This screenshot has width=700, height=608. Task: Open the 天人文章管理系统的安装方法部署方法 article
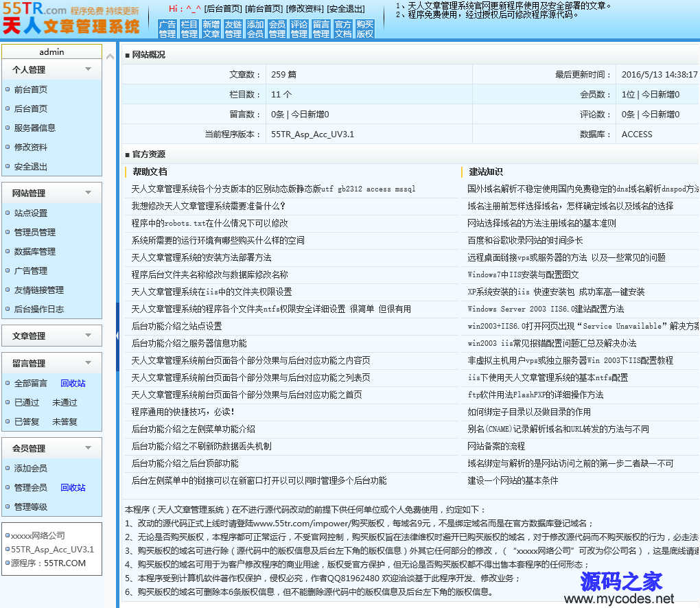[x=201, y=257]
